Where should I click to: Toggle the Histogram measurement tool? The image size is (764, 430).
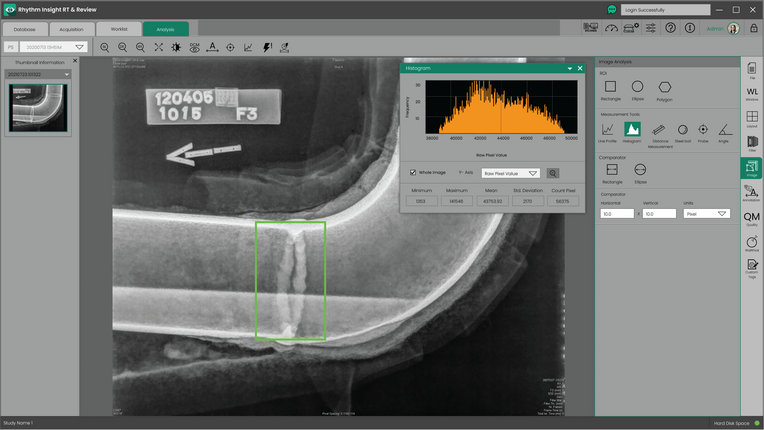click(x=632, y=132)
